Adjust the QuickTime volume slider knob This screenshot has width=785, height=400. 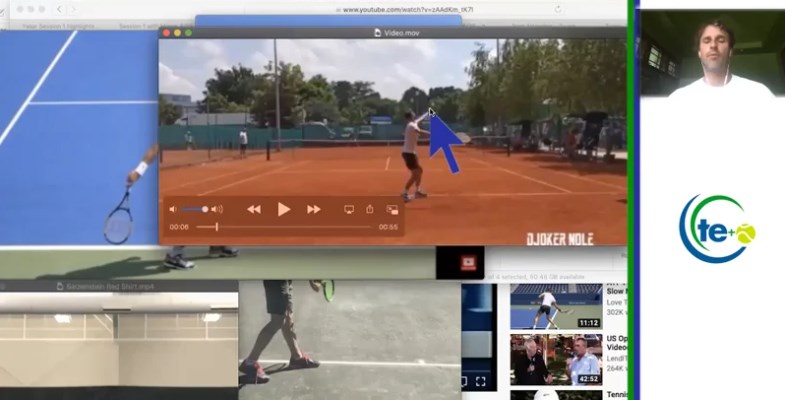click(205, 209)
